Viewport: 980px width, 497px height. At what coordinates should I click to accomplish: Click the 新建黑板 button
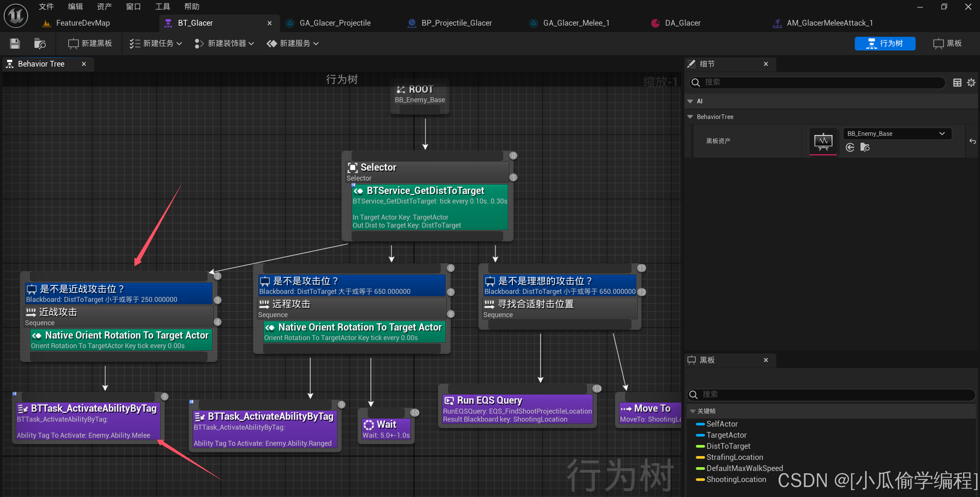pyautogui.click(x=90, y=44)
